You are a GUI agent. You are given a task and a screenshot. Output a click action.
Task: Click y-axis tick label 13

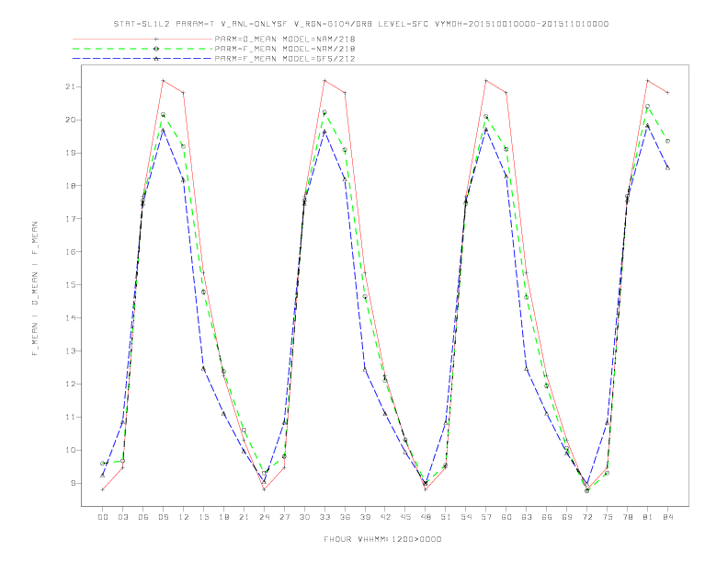71,350
